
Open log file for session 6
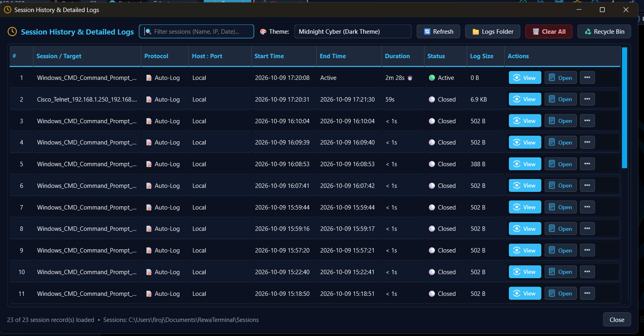click(x=561, y=185)
